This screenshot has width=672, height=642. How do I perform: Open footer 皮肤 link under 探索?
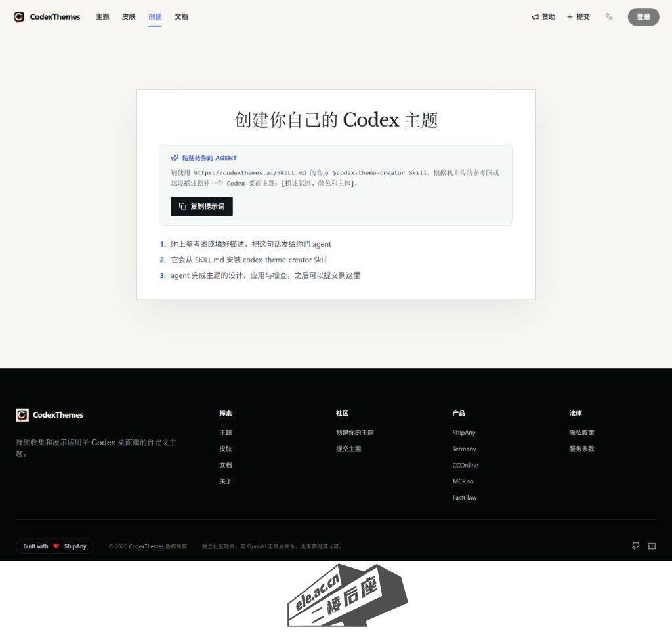(x=226, y=449)
